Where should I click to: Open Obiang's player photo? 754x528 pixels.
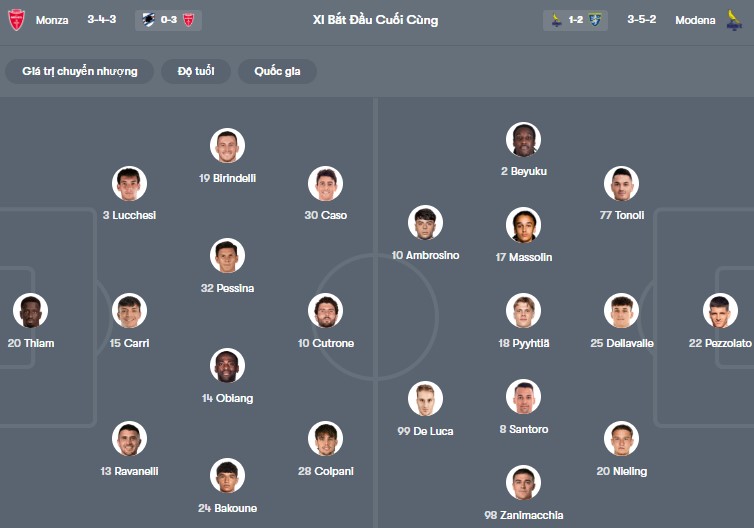227,366
